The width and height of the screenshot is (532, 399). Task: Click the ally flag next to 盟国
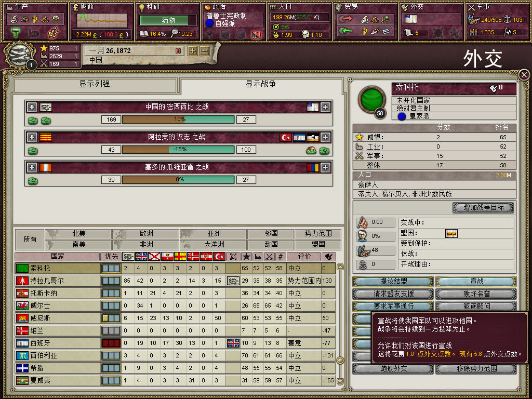[x=451, y=233]
